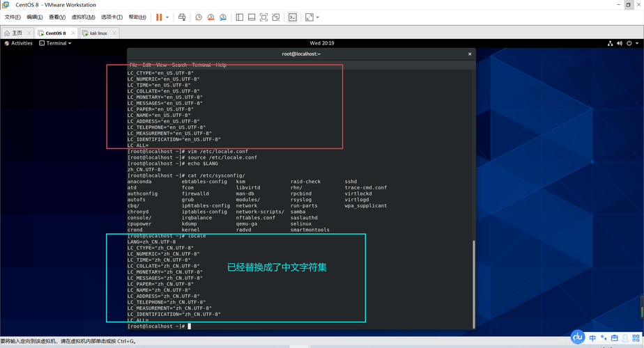Image resolution: width=644 pixels, height=348 pixels.
Task: Open the terminal Edit menu
Action: pyautogui.click(x=146, y=65)
